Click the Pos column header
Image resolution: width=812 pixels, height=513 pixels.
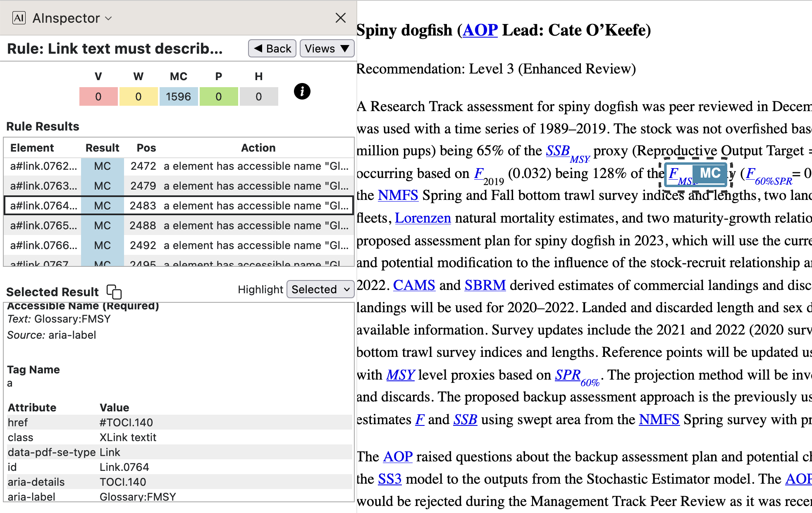point(146,148)
